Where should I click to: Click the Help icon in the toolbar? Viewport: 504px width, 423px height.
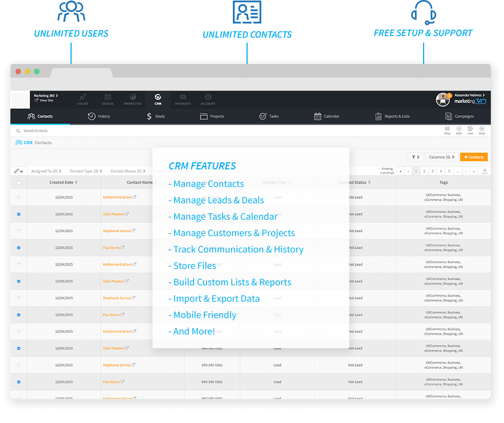point(482,130)
